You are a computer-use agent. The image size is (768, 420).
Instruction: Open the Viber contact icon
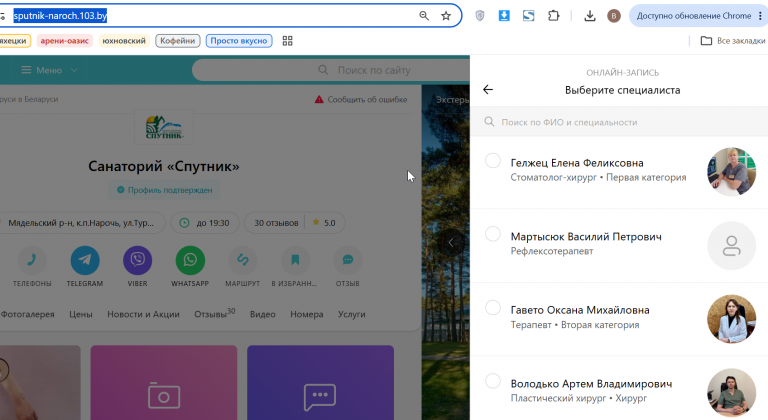click(x=138, y=260)
